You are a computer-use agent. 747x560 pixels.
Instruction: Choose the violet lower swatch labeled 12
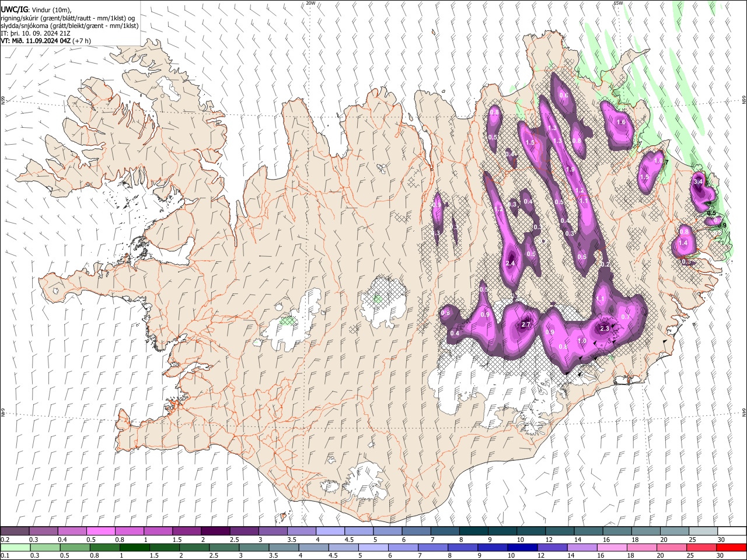(551, 548)
